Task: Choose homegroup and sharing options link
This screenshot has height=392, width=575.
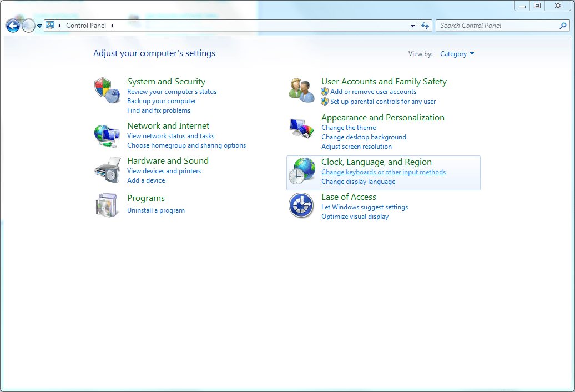Action: point(186,145)
